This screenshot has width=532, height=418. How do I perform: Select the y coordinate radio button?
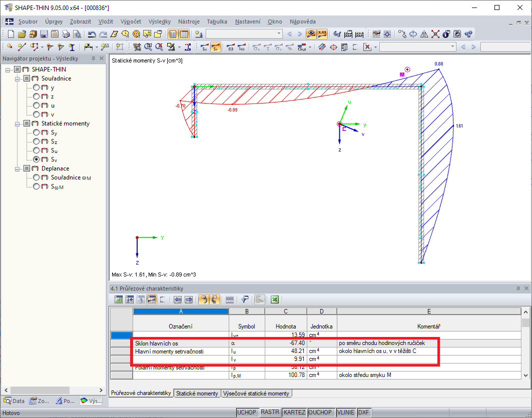(x=37, y=87)
